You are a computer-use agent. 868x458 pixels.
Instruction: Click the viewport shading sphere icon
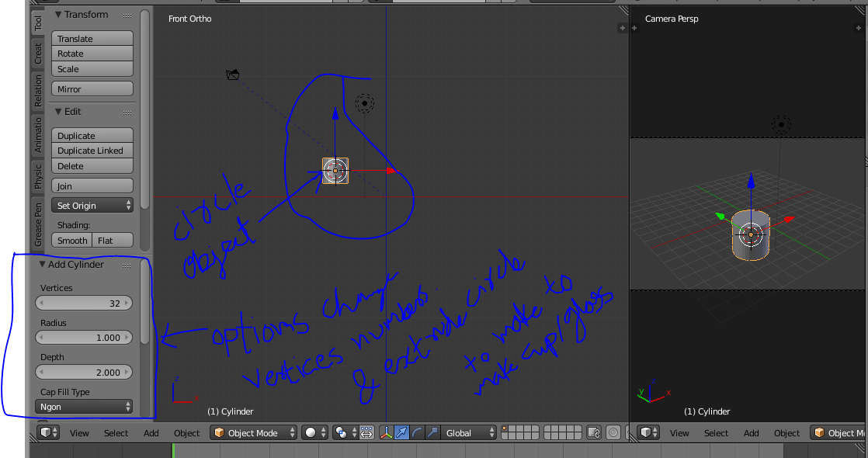click(310, 432)
